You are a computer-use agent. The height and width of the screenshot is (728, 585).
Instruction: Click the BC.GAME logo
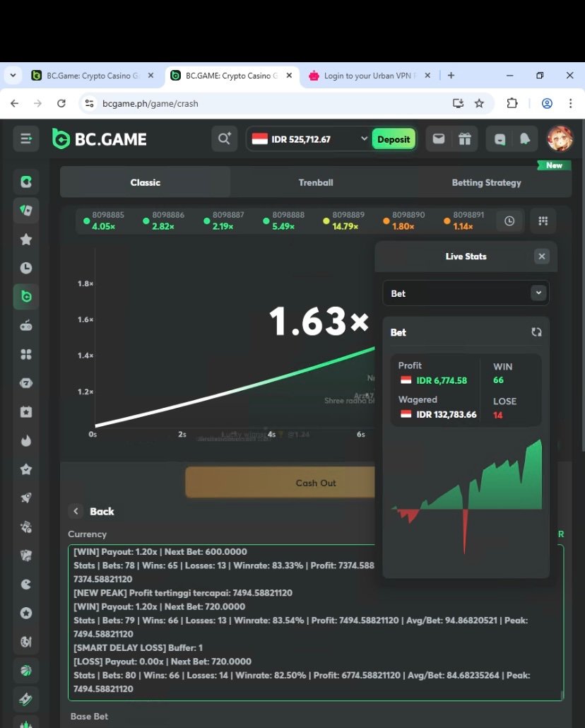(100, 139)
